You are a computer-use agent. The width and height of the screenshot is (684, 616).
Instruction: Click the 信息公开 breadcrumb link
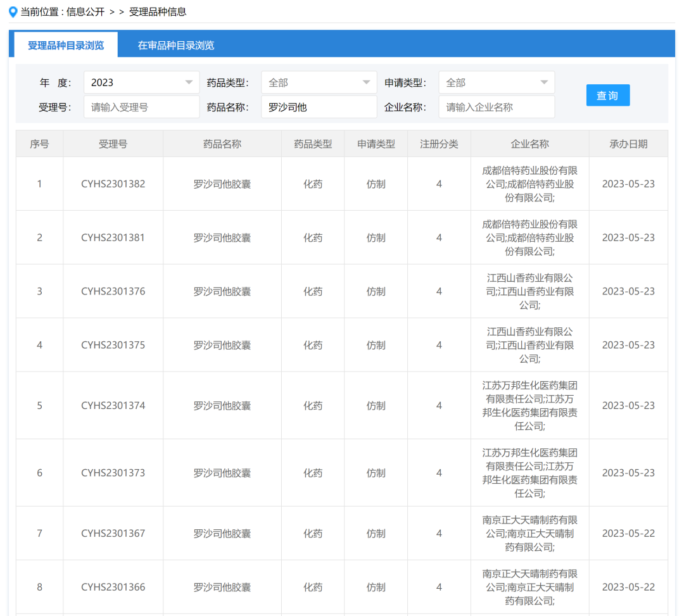click(86, 12)
